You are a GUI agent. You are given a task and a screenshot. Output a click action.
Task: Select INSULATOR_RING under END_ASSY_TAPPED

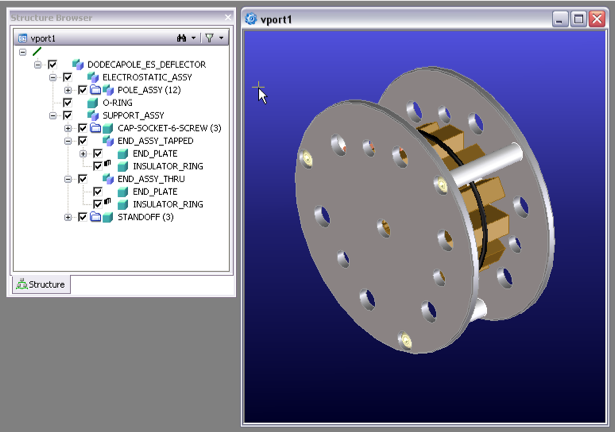pos(167,166)
